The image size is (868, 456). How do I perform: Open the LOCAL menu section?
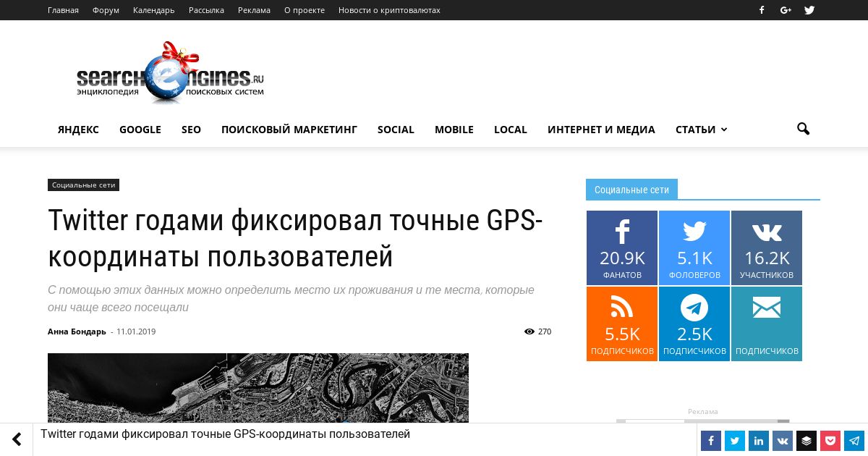[x=511, y=130]
